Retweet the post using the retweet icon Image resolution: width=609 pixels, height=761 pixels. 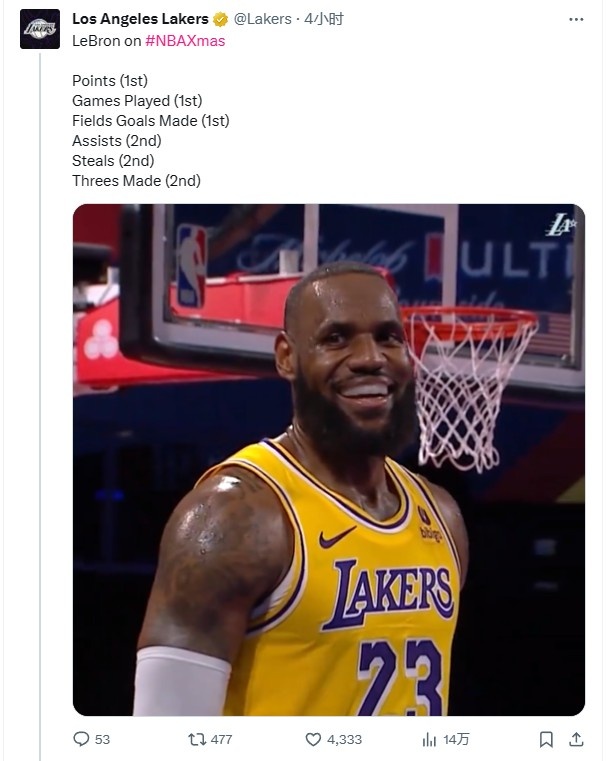pos(197,739)
